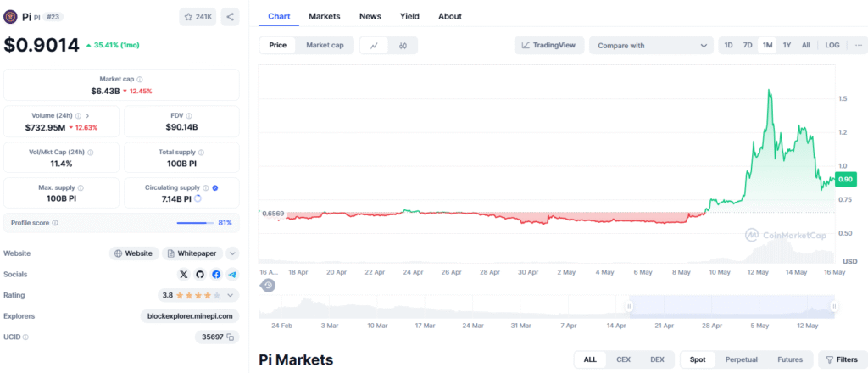
Task: Open the Website link button
Action: click(134, 253)
